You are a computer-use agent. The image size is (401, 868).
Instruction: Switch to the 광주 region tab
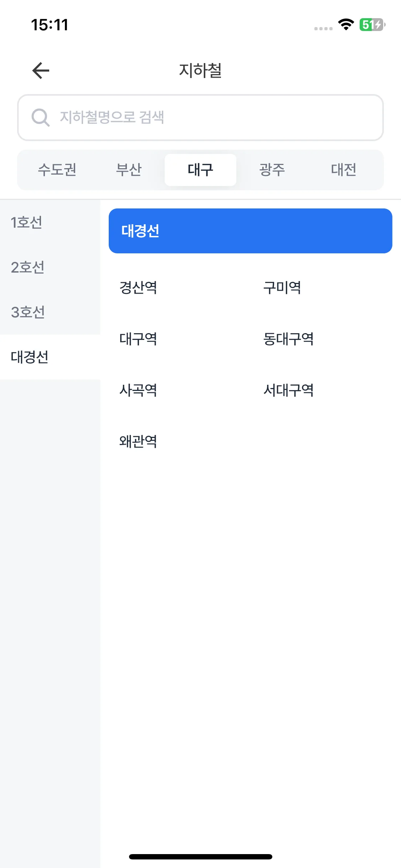(x=272, y=170)
